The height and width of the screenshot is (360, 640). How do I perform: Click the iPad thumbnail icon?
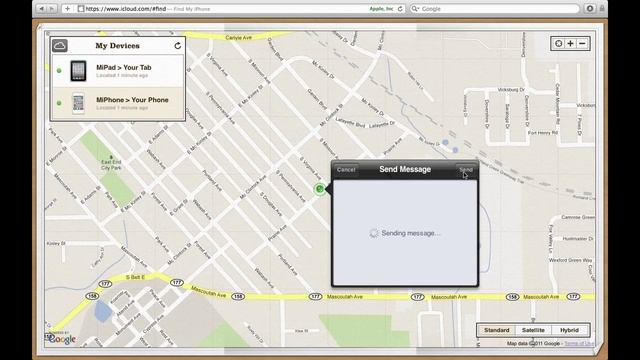pos(78,71)
